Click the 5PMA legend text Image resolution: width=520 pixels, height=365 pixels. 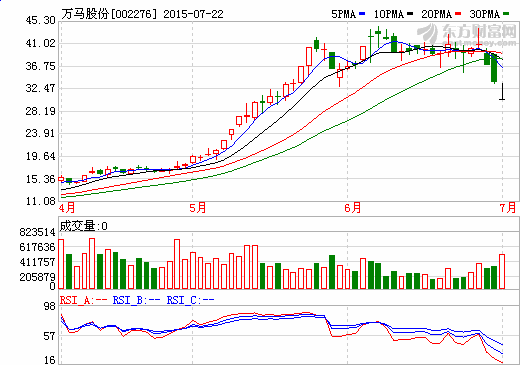point(344,14)
